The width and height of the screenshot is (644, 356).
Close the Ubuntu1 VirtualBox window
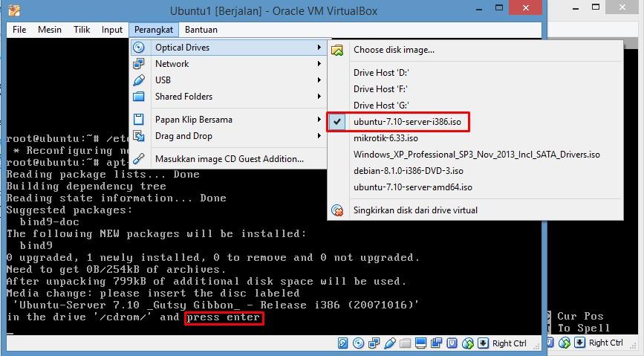[526, 7]
